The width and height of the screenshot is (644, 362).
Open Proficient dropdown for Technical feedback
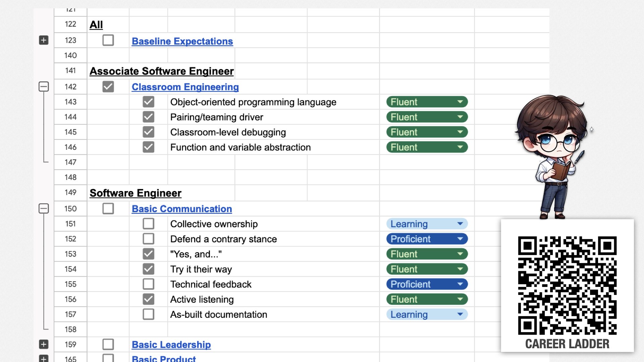tap(427, 284)
